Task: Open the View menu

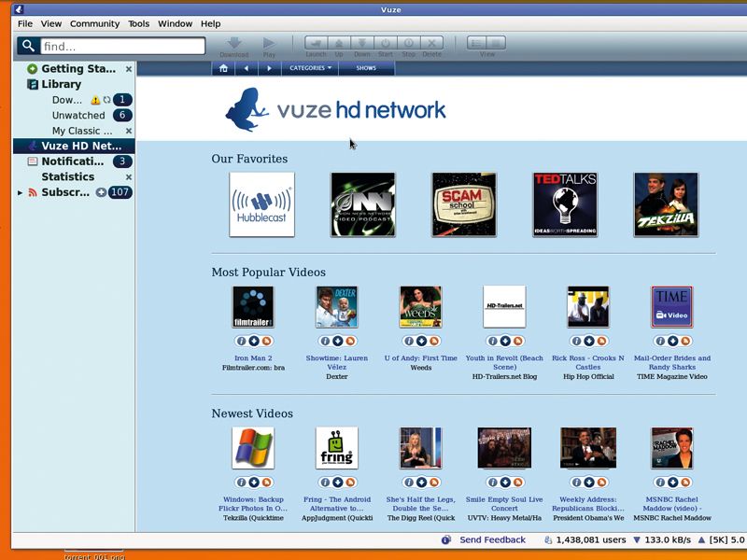Action: [51, 24]
